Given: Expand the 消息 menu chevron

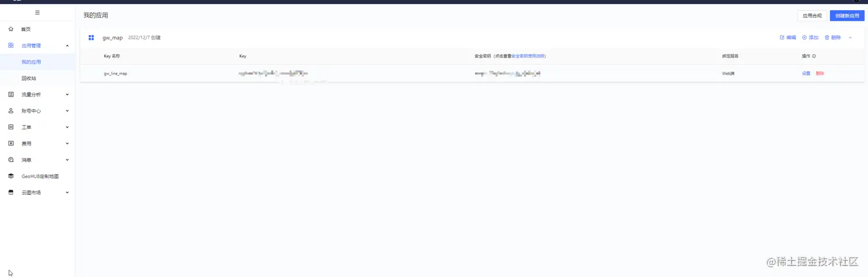Looking at the screenshot, I should (x=67, y=160).
